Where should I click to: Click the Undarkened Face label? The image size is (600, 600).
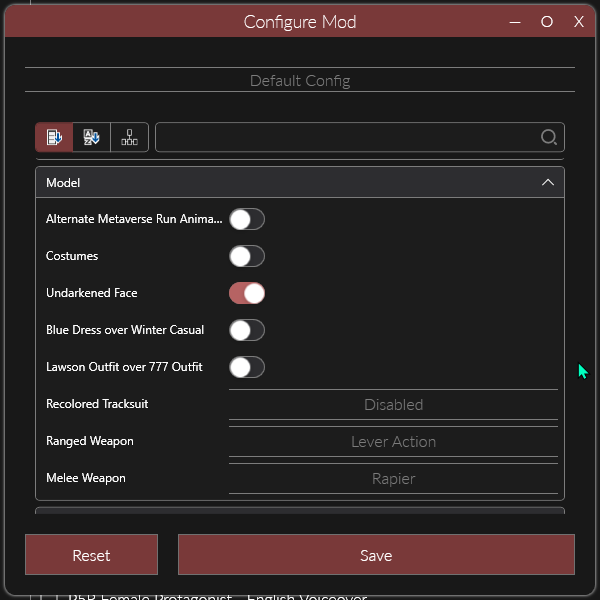point(91,293)
